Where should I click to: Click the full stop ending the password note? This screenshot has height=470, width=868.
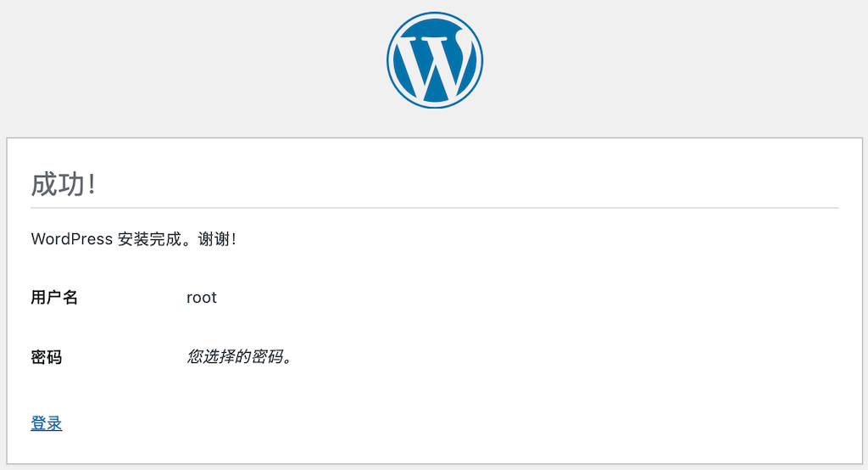pos(288,361)
